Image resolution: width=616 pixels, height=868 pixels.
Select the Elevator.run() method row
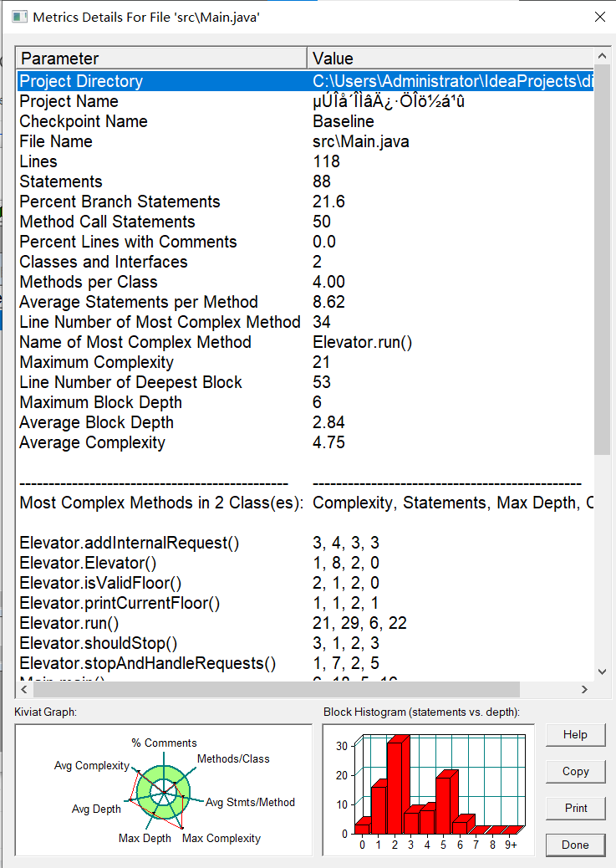(305, 623)
